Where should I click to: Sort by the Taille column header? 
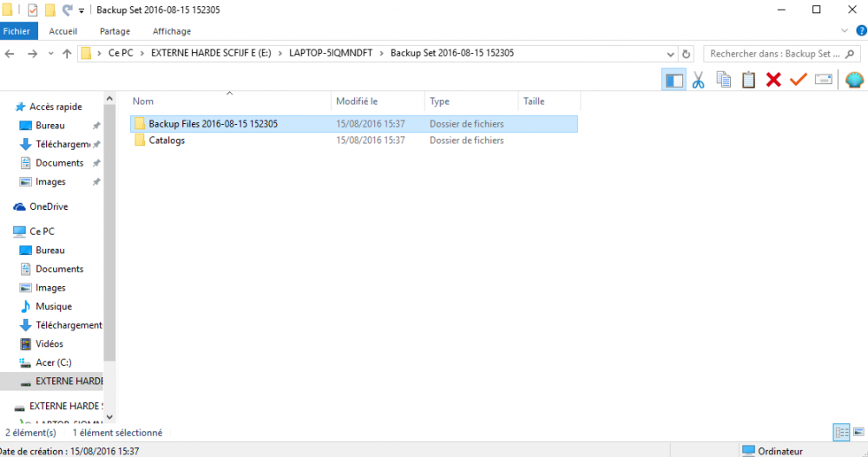[x=549, y=101]
